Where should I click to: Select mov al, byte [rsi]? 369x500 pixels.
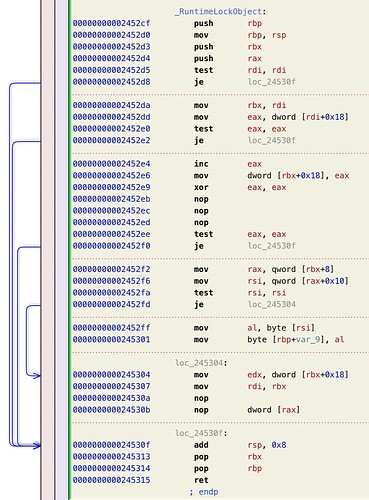tap(254, 328)
